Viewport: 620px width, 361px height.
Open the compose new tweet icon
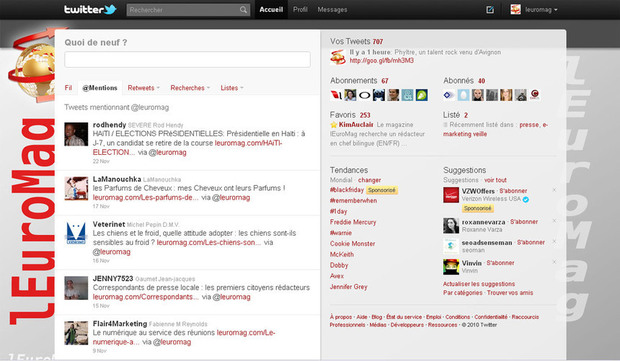(x=490, y=9)
